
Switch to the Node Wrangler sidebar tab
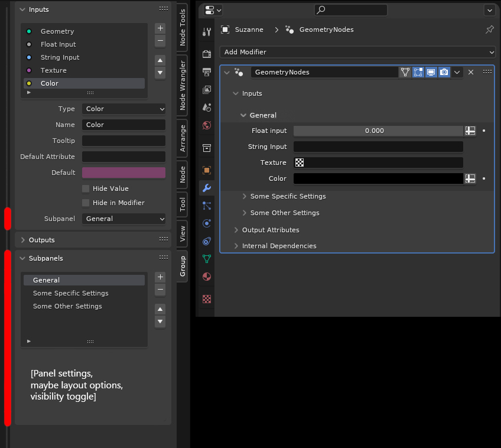point(182,85)
